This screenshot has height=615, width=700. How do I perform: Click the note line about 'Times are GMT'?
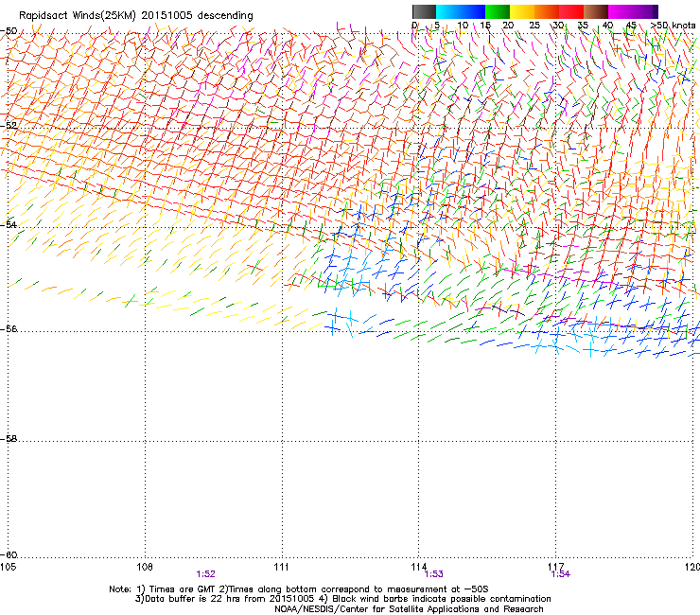[299, 589]
